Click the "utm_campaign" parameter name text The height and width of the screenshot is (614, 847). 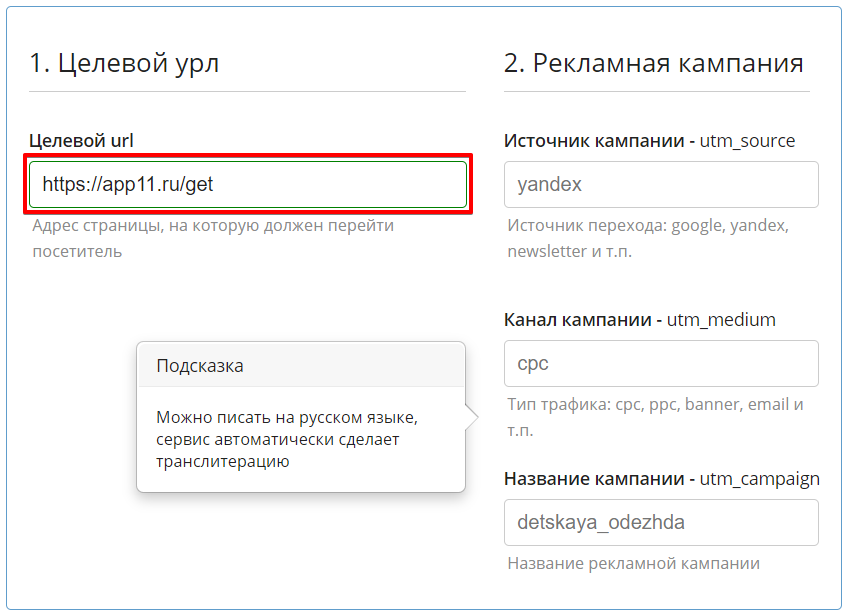pos(760,479)
